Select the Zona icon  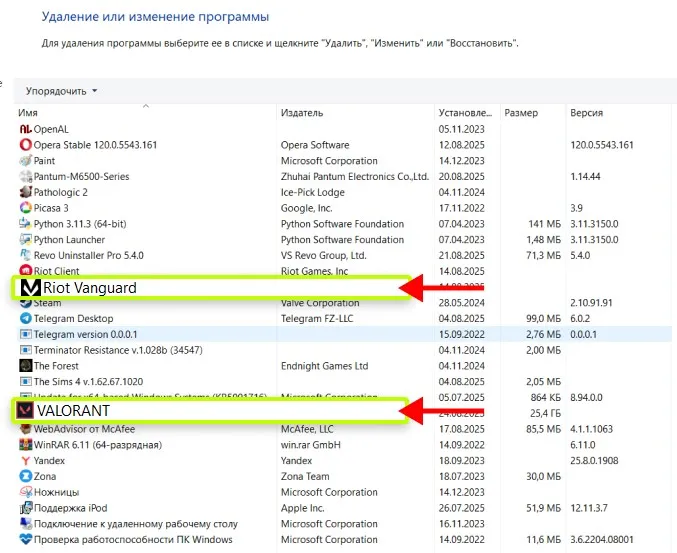[25, 476]
